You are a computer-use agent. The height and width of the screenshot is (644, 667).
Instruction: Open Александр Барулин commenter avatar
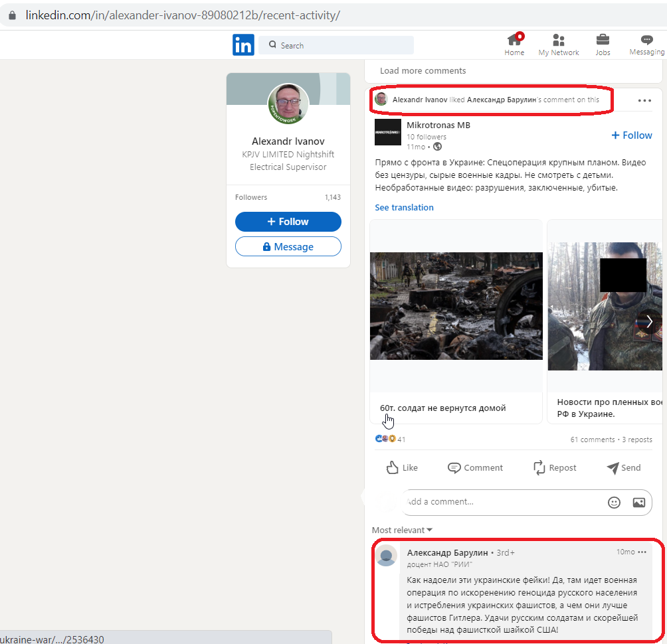pyautogui.click(x=387, y=556)
